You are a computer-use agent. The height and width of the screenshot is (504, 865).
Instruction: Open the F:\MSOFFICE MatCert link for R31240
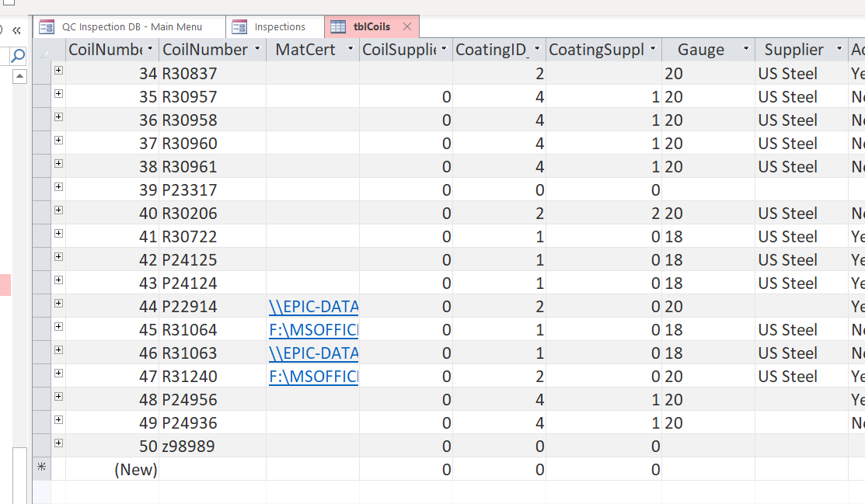point(313,377)
